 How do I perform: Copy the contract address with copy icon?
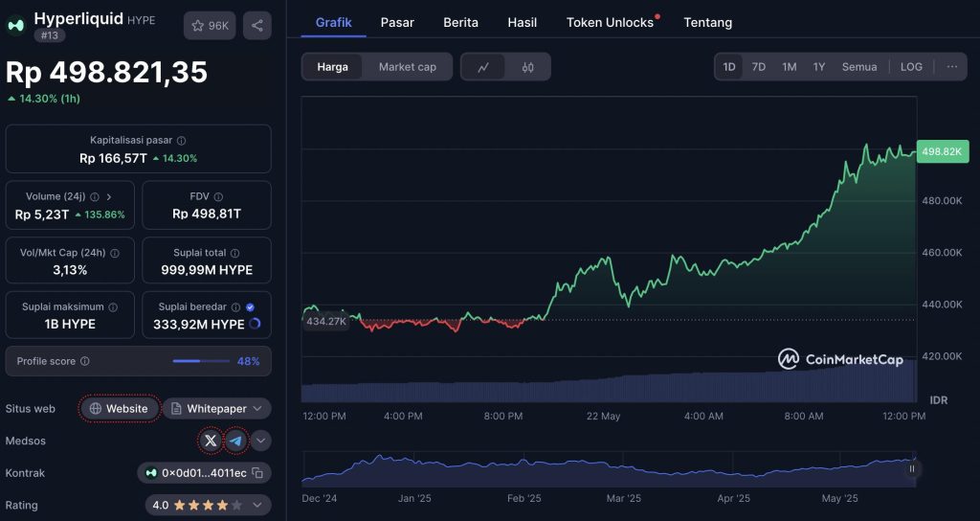tap(256, 473)
